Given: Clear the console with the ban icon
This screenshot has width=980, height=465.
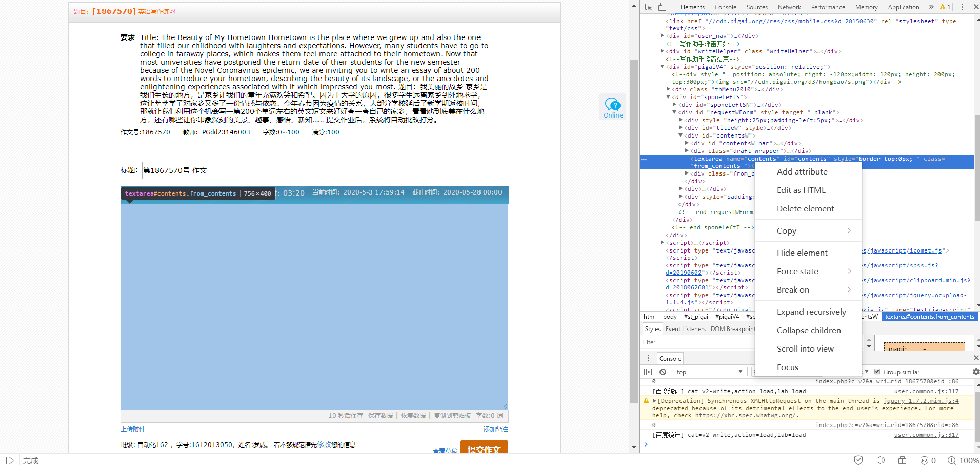Looking at the screenshot, I should click(x=663, y=372).
